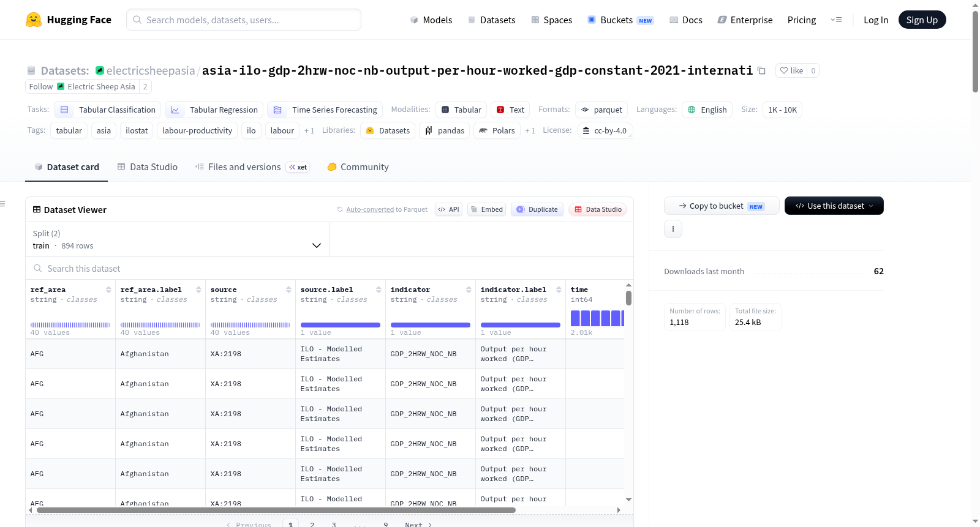This screenshot has height=527, width=980.
Task: Focus the Search this dataset field
Action: click(x=330, y=268)
